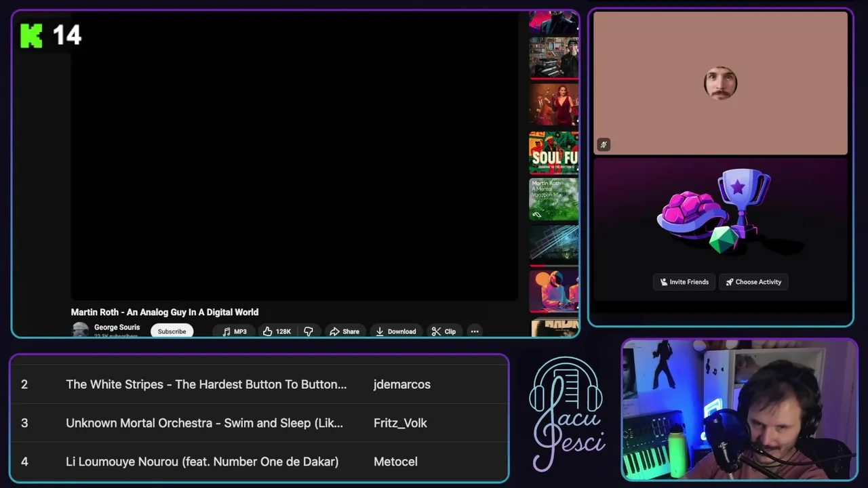The width and height of the screenshot is (868, 488).
Task: Click the thumbs-down dislike icon
Action: [309, 331]
